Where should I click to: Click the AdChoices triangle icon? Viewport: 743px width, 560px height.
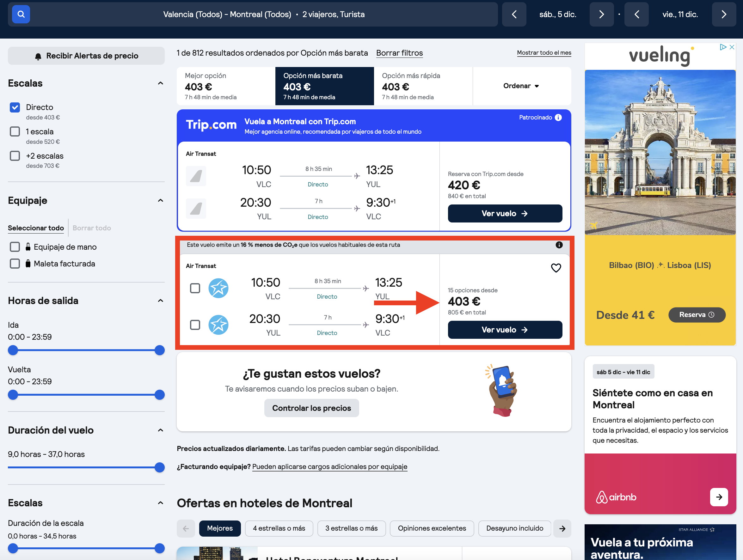tap(723, 47)
